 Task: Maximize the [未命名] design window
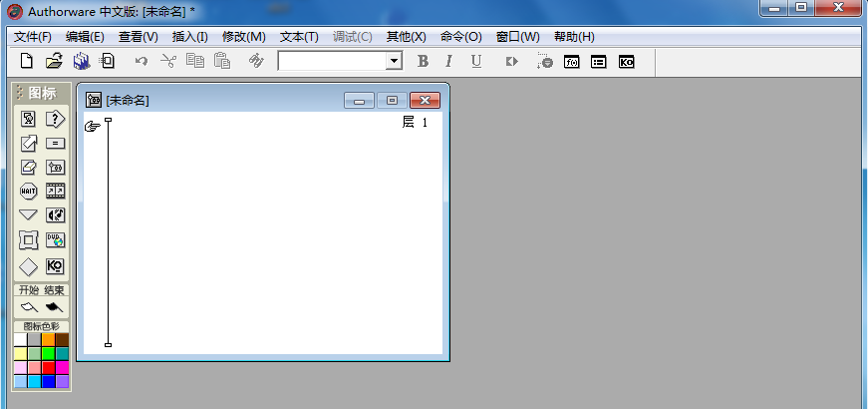[x=392, y=101]
